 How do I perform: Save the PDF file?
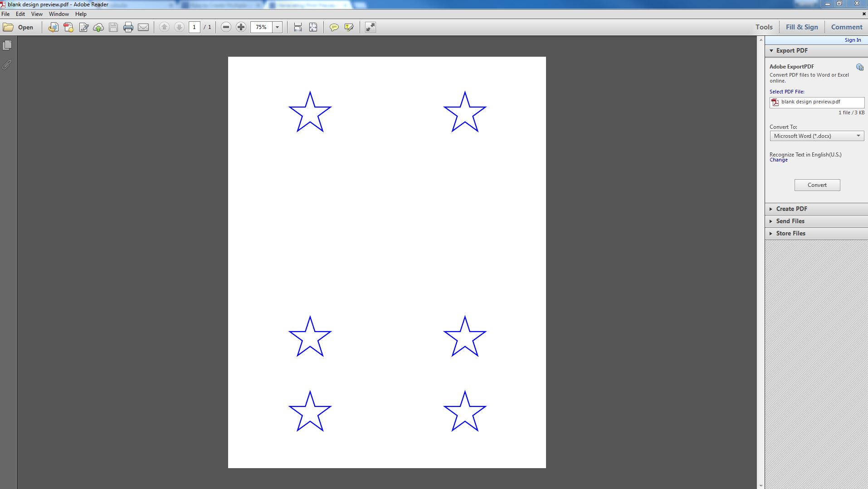pos(113,27)
